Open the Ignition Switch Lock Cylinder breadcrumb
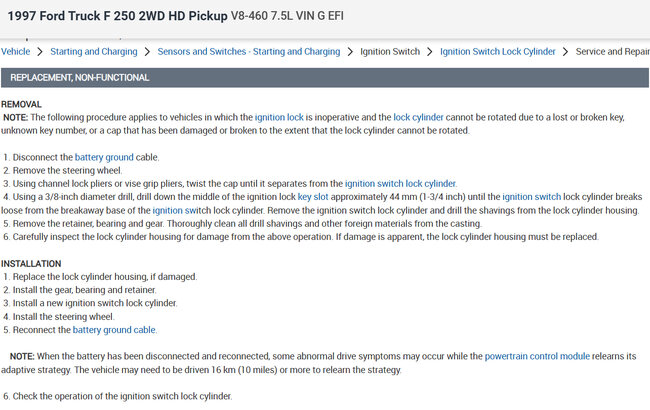This screenshot has width=650, height=410. coord(498,51)
